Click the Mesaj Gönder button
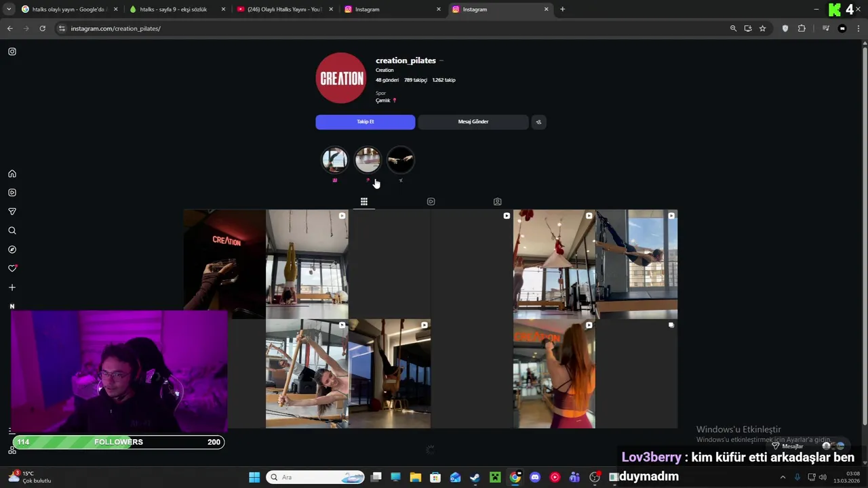Image resolution: width=868 pixels, height=488 pixels. click(473, 122)
